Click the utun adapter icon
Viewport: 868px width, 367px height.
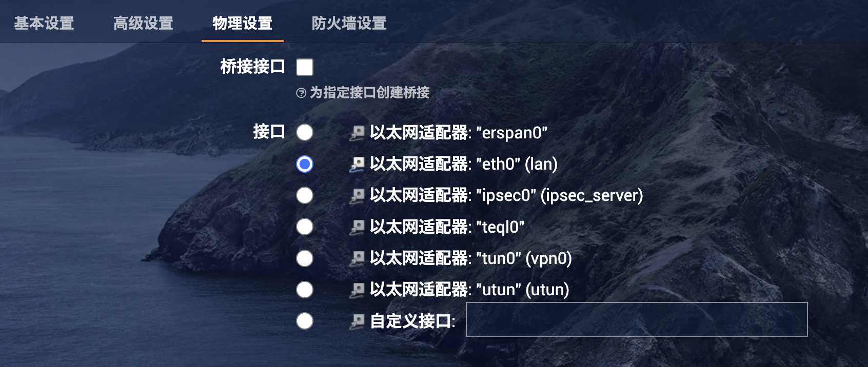coord(357,290)
